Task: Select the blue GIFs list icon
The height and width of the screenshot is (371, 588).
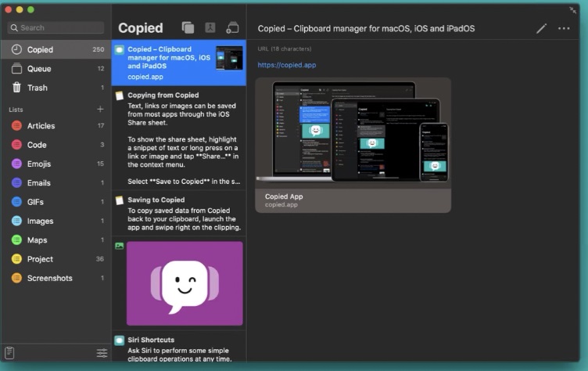Action: (16, 202)
